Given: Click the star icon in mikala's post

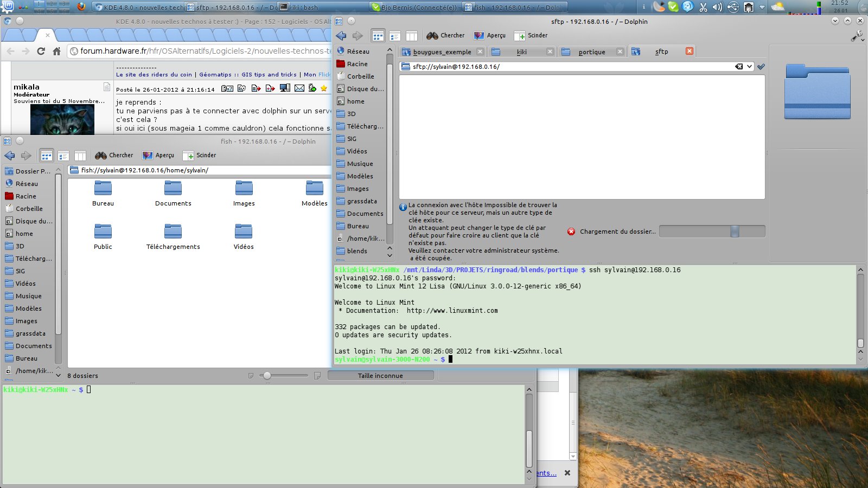Looking at the screenshot, I should point(324,88).
